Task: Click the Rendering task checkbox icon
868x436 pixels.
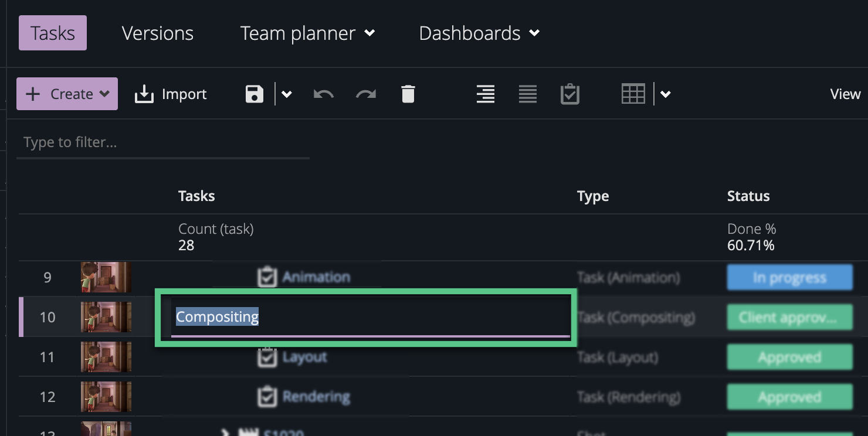Action: (x=267, y=397)
